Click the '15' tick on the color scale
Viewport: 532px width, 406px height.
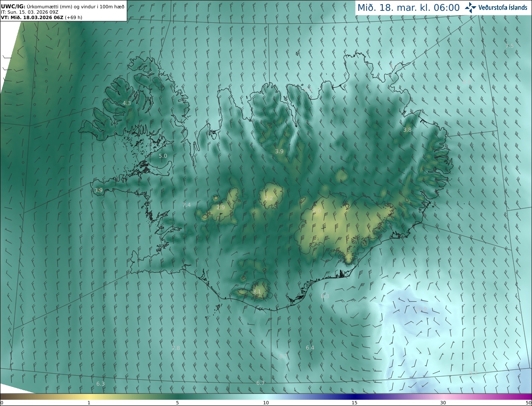(355, 403)
